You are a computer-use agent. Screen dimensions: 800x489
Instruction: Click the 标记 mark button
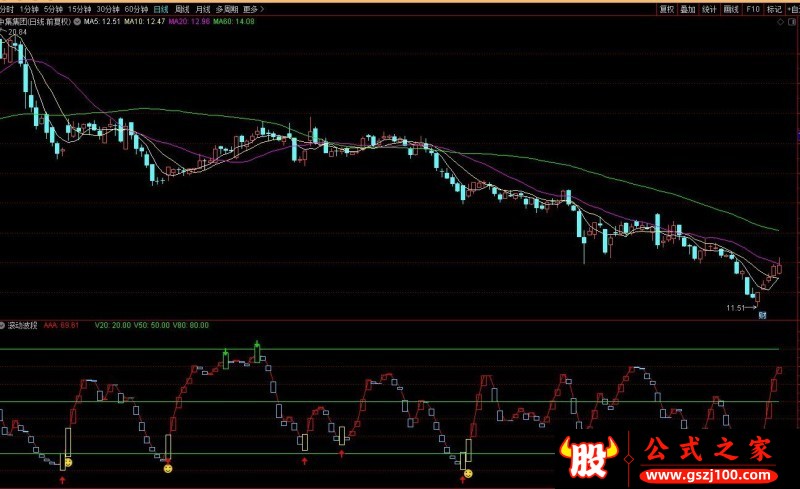pyautogui.click(x=774, y=8)
